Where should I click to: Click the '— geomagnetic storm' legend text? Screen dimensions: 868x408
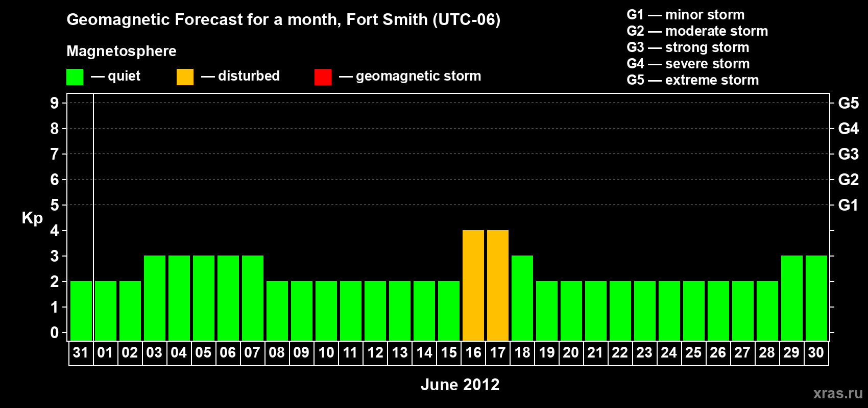click(410, 76)
